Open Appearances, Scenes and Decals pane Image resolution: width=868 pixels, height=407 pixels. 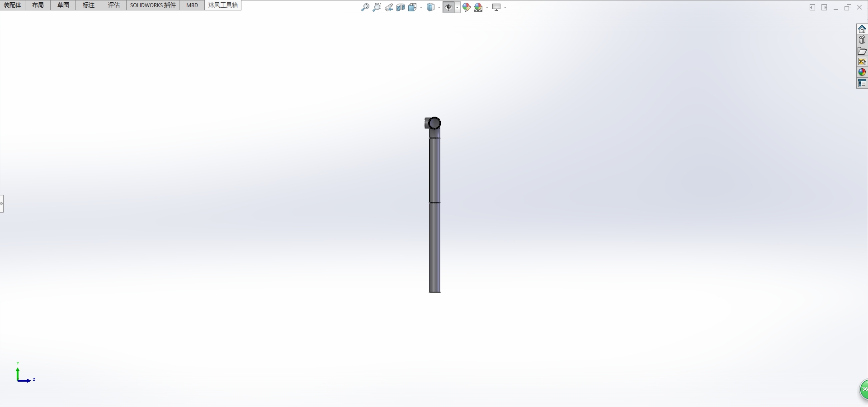[862, 72]
